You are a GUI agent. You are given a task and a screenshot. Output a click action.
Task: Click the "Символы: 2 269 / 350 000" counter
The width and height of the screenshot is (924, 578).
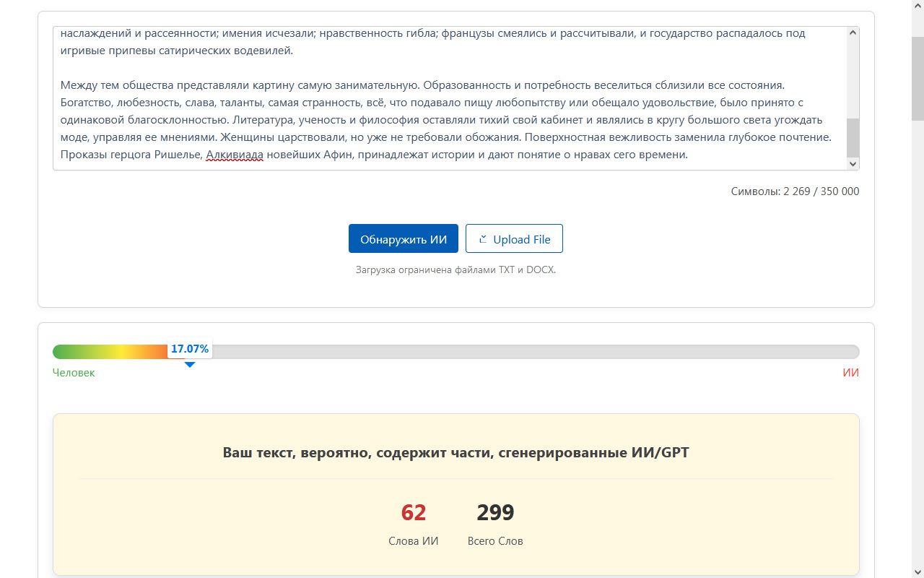[x=795, y=191]
